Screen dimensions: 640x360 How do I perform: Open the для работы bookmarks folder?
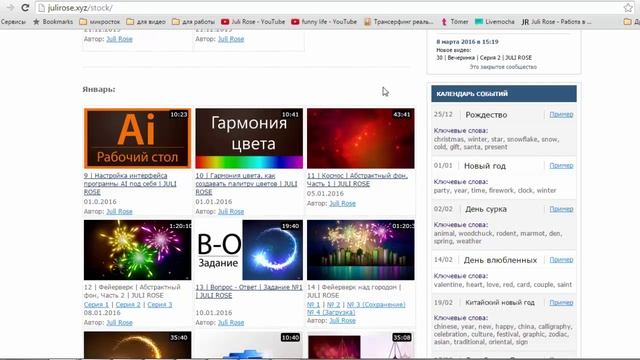[x=193, y=22]
